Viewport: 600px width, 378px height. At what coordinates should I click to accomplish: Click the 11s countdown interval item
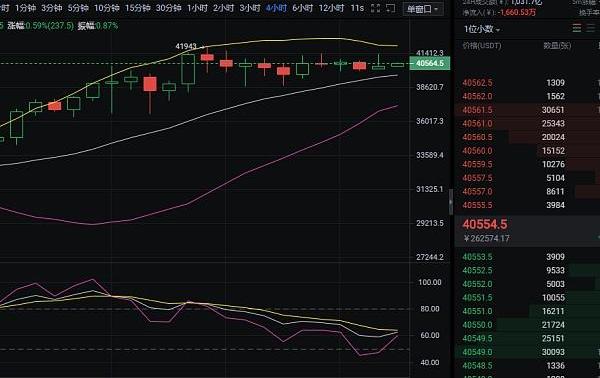pyautogui.click(x=357, y=8)
